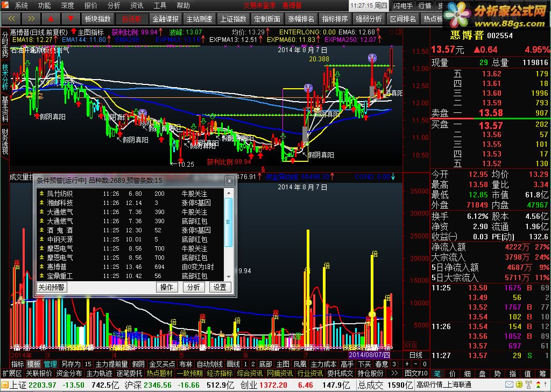Click the 行情 button in title bar
The image size is (551, 392).
pos(425,5)
